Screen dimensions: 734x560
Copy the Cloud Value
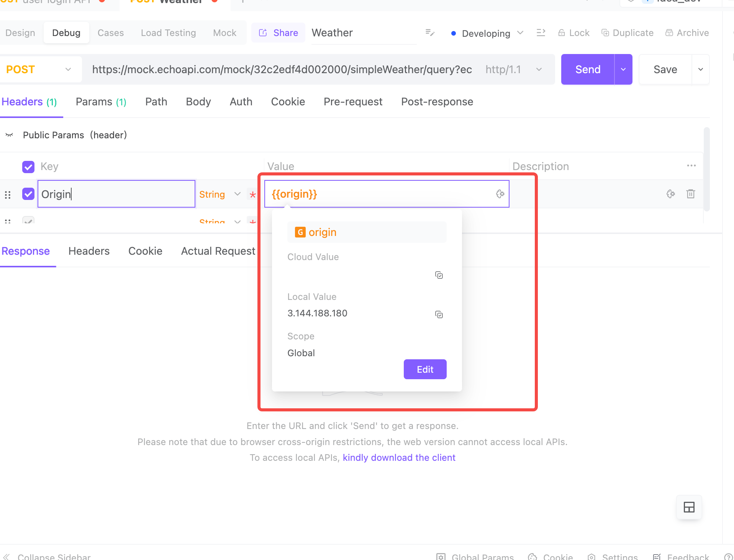pos(439,275)
